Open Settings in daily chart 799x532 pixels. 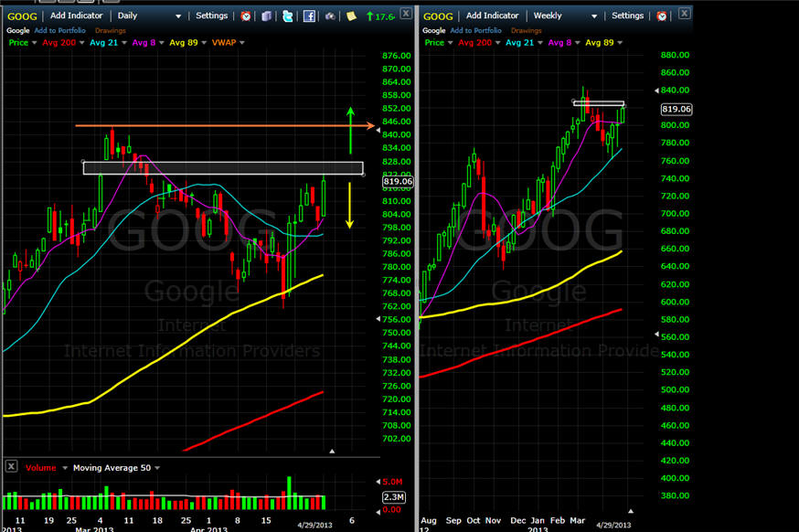tap(211, 16)
